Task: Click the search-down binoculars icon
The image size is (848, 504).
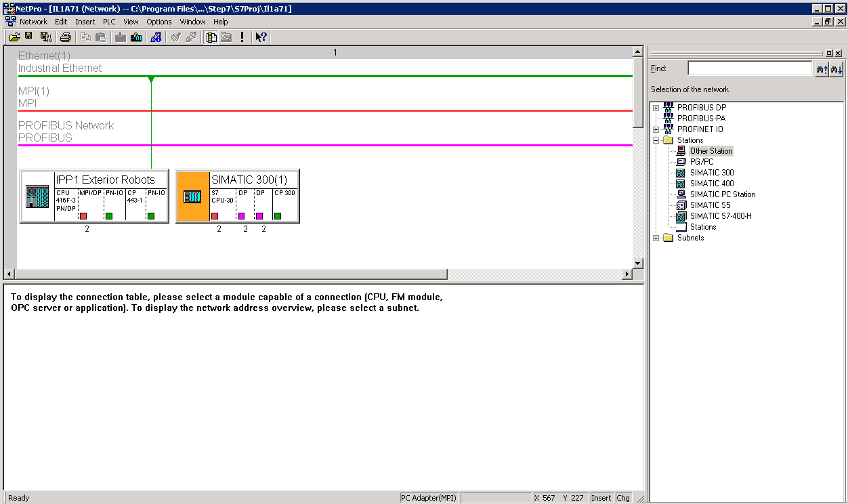Action: tap(836, 68)
